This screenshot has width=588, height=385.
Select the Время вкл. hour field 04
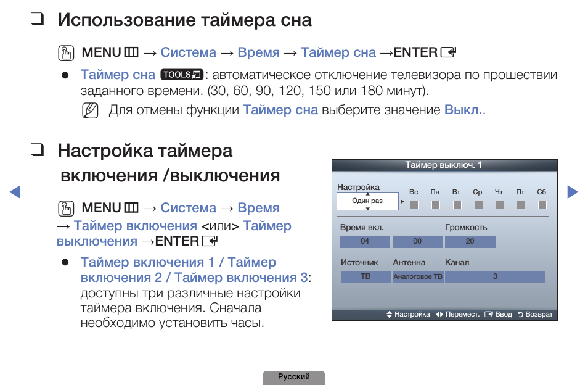pyautogui.click(x=365, y=242)
